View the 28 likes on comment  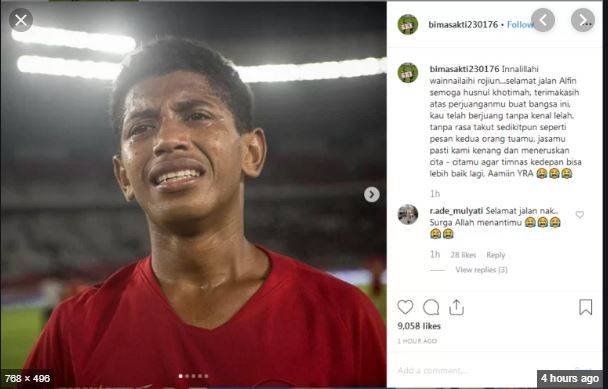(463, 255)
